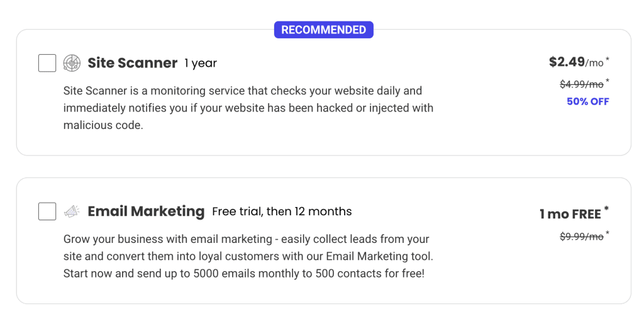The image size is (644, 321).
Task: Click the RECOMMENDED badge
Action: click(323, 30)
